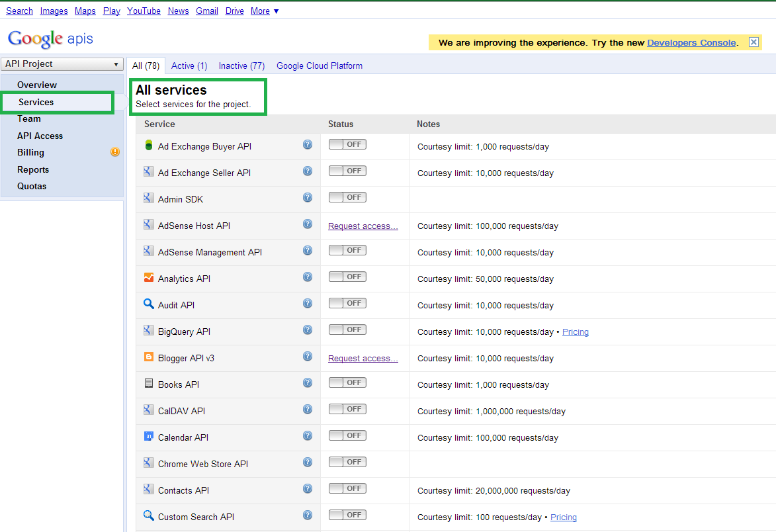Screen dimensions: 776x532
Task: Open help icon for Contacts API
Action: tap(308, 488)
